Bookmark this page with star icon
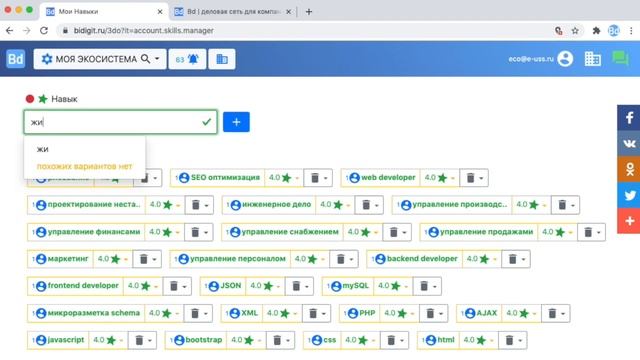The width and height of the screenshot is (640, 360). (x=575, y=31)
